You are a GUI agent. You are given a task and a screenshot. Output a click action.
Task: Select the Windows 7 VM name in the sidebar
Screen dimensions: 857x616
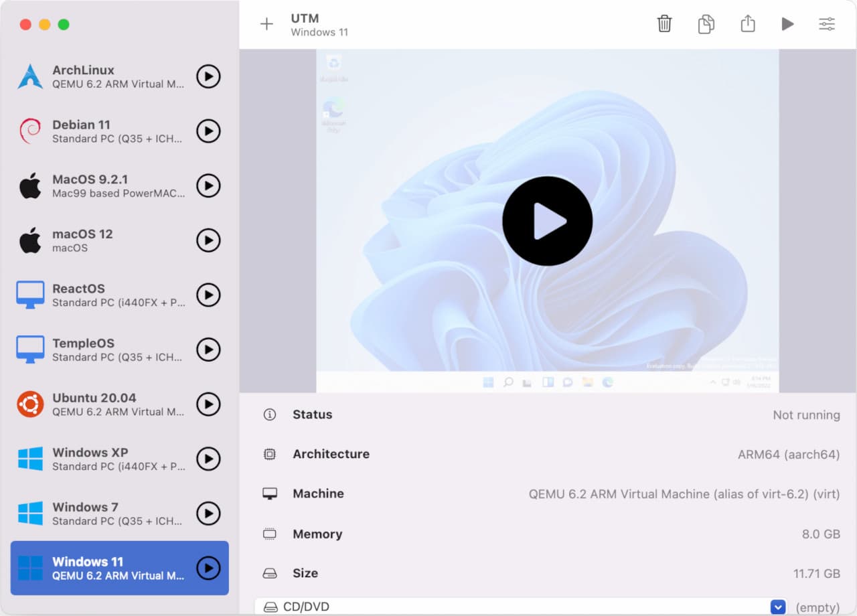pyautogui.click(x=85, y=507)
